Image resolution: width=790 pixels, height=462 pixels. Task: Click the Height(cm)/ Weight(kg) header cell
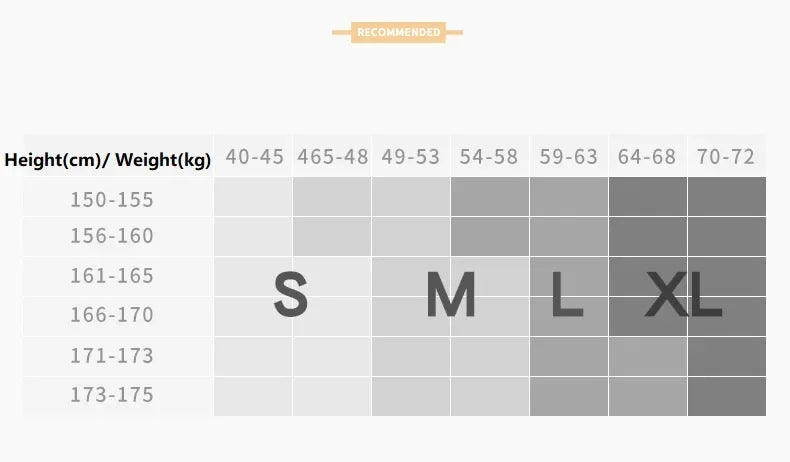108,160
